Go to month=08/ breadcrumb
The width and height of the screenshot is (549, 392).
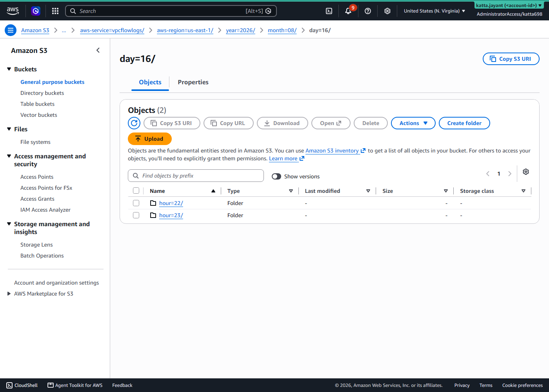coord(282,30)
